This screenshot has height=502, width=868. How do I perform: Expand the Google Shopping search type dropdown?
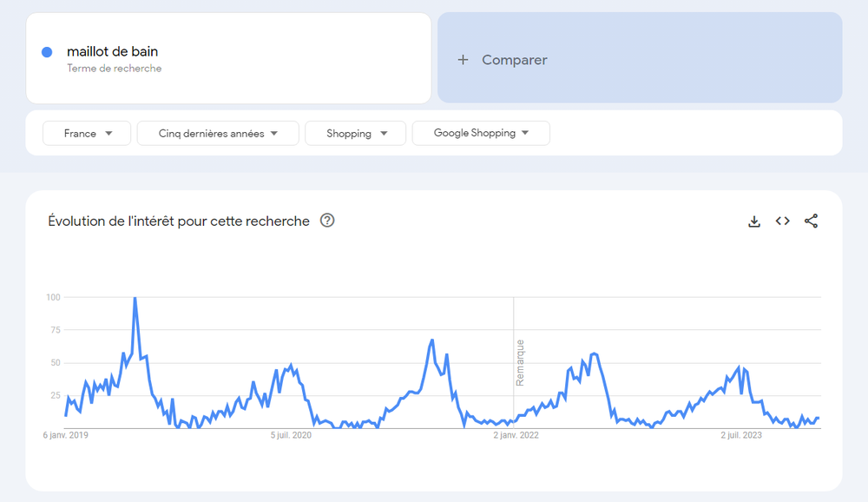[480, 134]
